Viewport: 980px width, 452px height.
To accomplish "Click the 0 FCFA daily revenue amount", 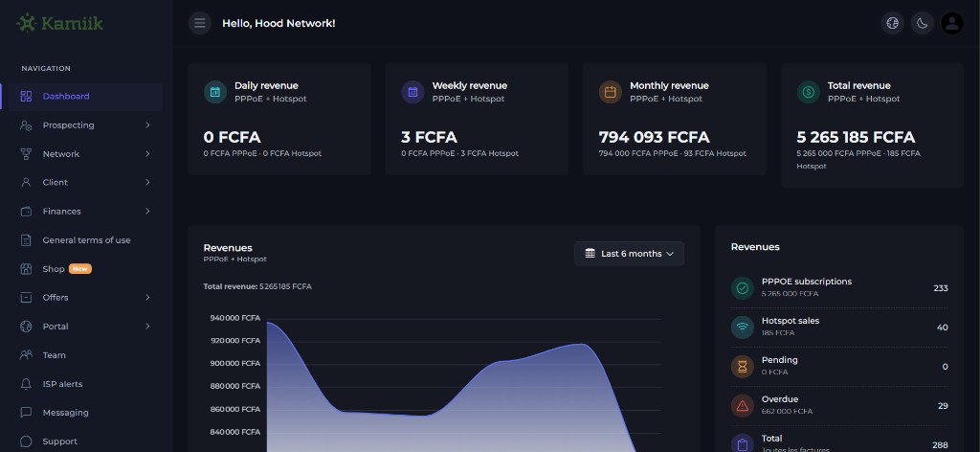I will tap(232, 137).
